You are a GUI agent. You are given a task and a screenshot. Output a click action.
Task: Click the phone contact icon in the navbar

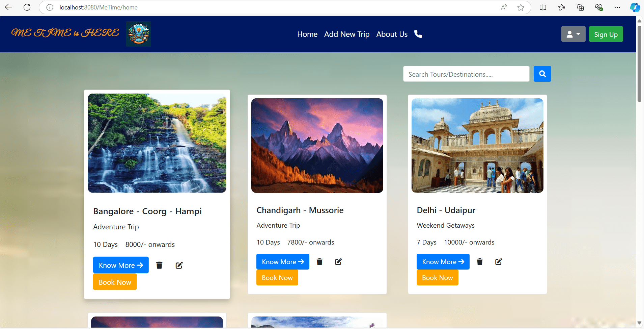[x=418, y=34]
